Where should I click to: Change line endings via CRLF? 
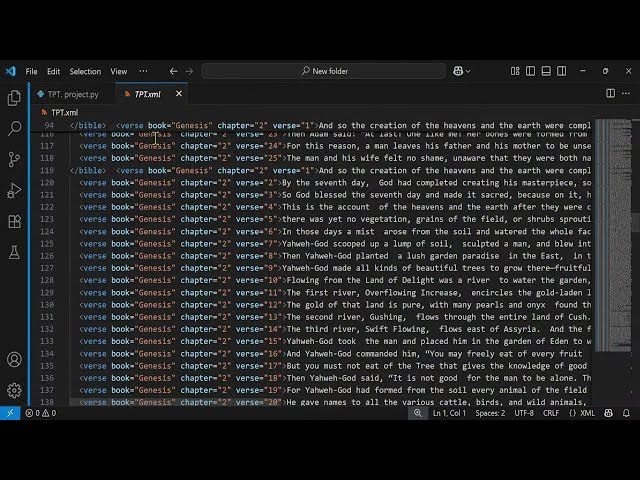[x=551, y=413]
